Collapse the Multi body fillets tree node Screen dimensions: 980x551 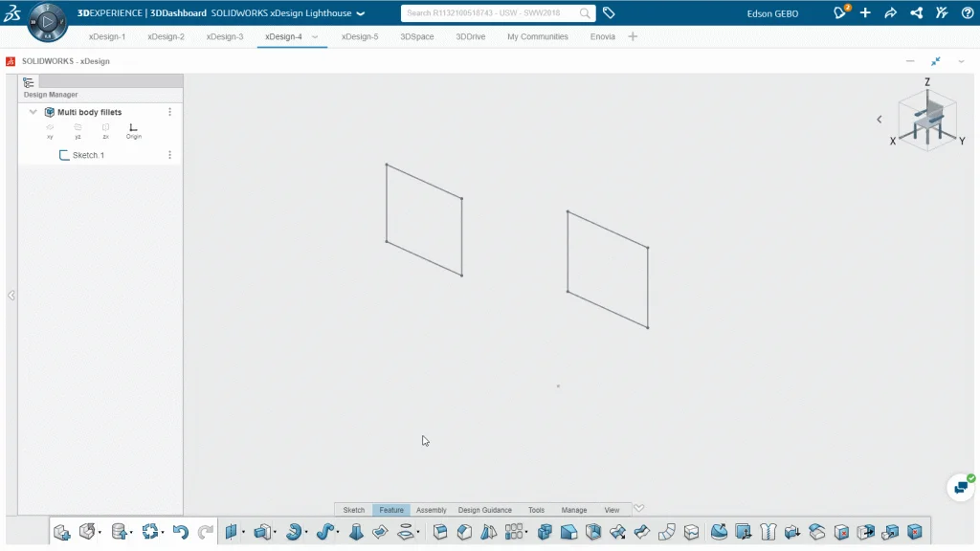click(33, 112)
